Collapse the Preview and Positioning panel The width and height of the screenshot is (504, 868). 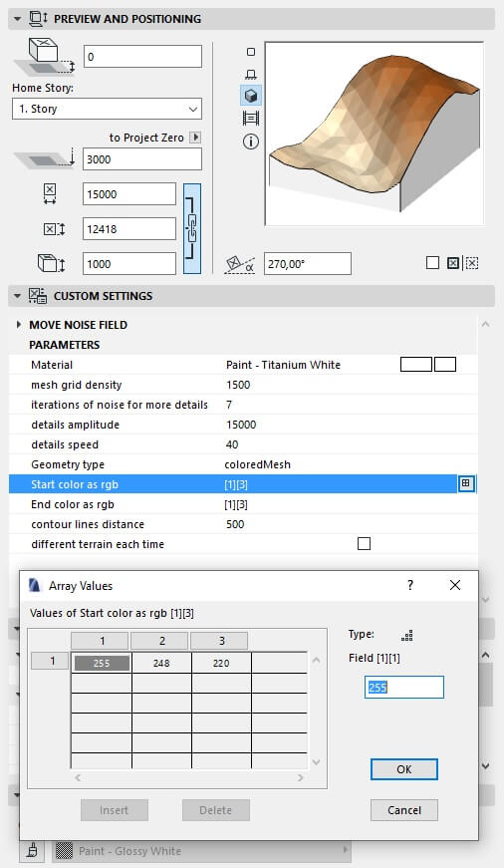point(17,19)
